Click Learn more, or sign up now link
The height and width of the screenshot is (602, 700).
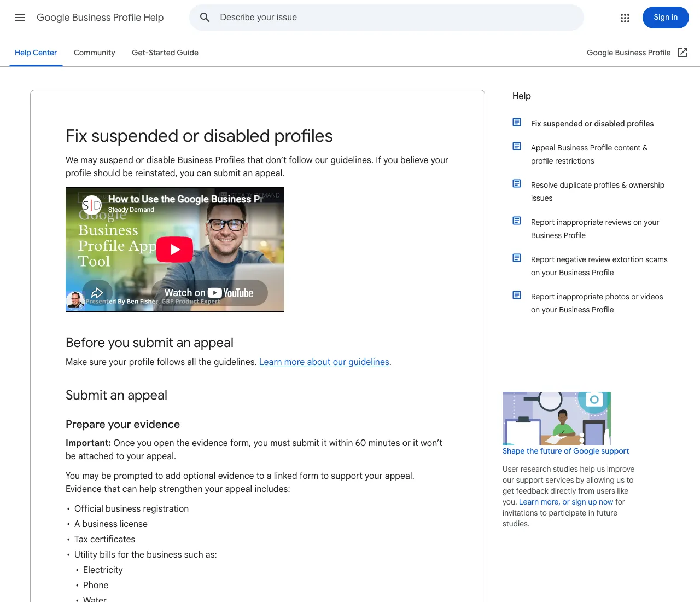point(566,502)
